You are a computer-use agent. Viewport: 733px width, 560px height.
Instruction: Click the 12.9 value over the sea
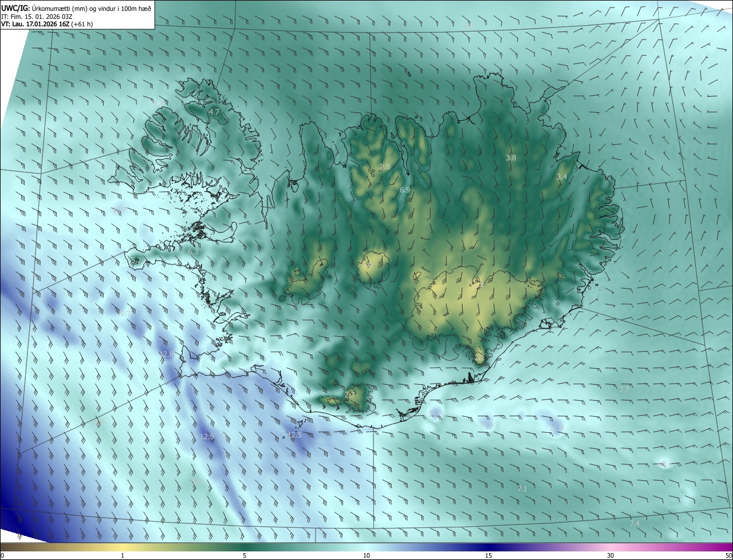[x=207, y=436]
